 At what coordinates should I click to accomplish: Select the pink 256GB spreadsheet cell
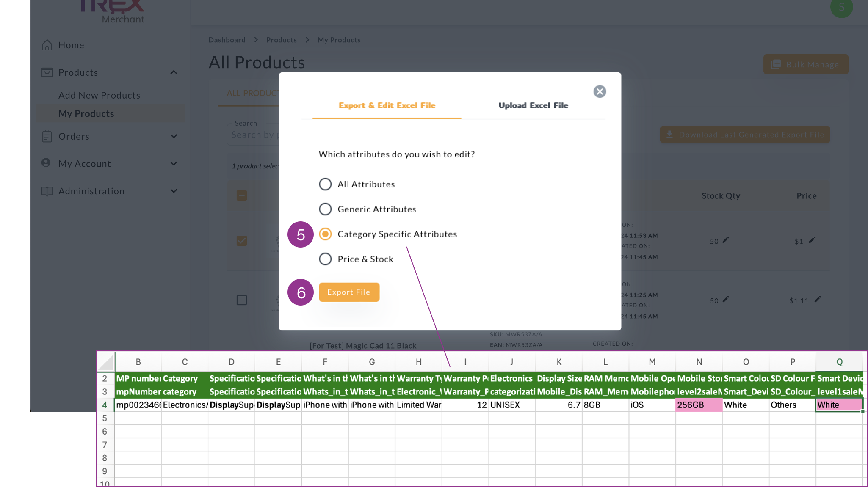(x=699, y=405)
